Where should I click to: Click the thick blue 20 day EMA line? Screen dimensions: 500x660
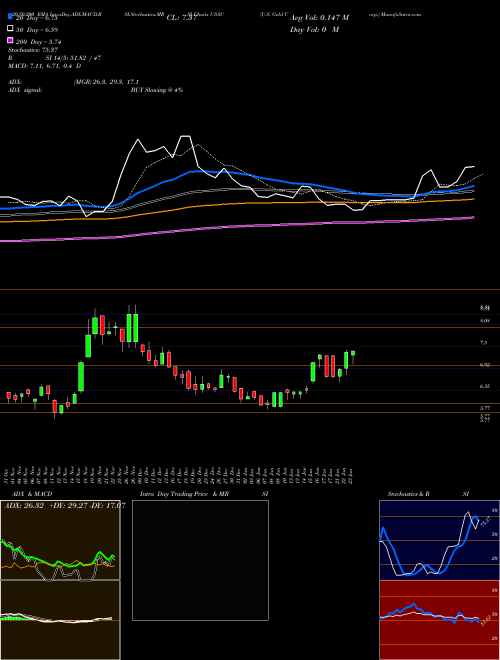pos(236,173)
